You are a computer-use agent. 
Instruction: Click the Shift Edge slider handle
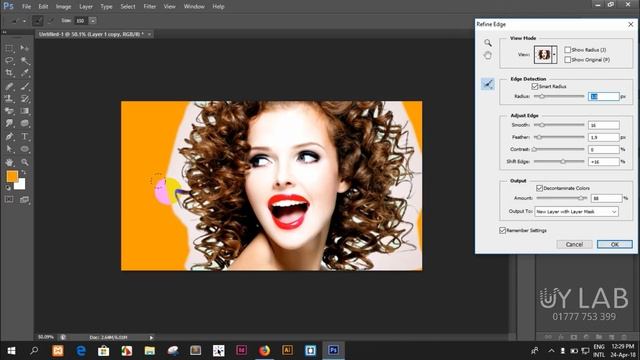(563, 162)
